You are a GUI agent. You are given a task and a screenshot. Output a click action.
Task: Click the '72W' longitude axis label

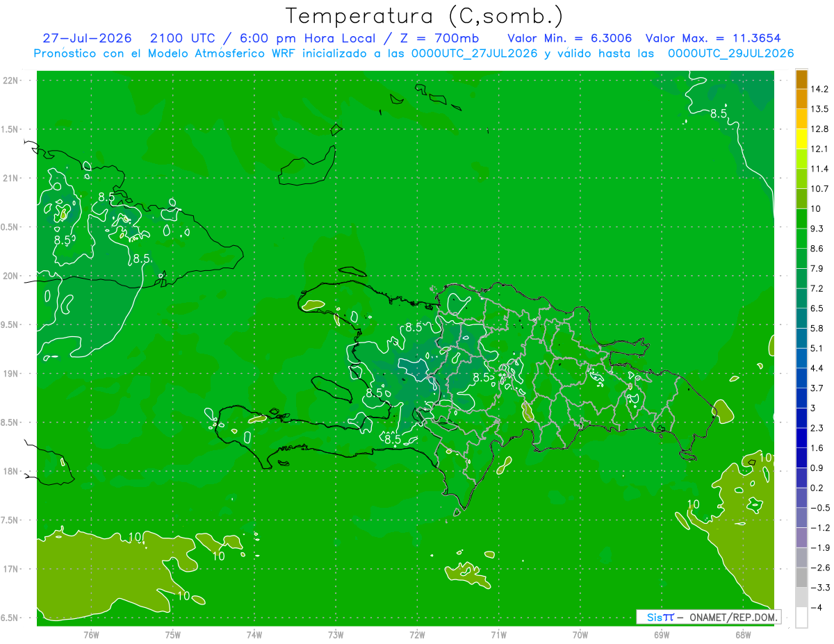click(x=418, y=634)
